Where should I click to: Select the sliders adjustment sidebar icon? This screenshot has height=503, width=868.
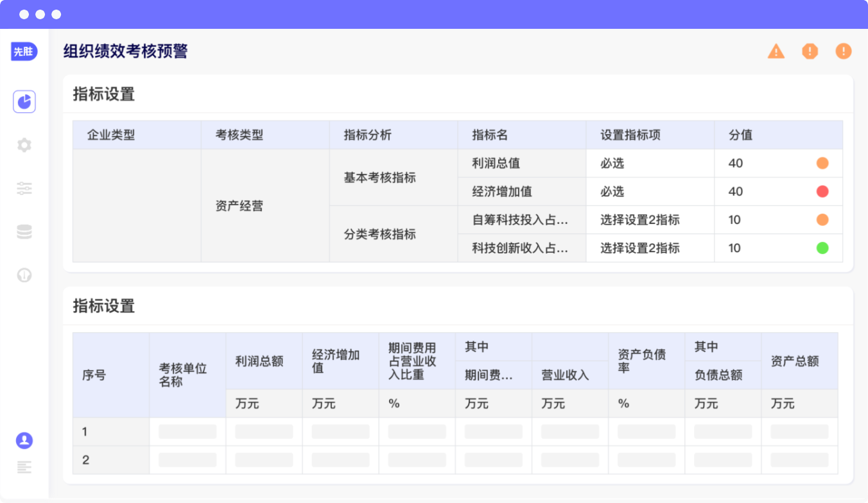[x=24, y=189]
